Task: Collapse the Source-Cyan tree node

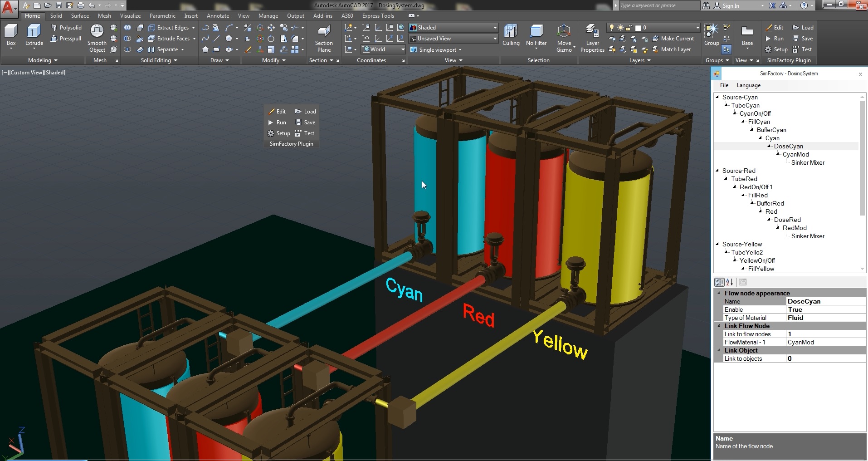Action: 717,97
